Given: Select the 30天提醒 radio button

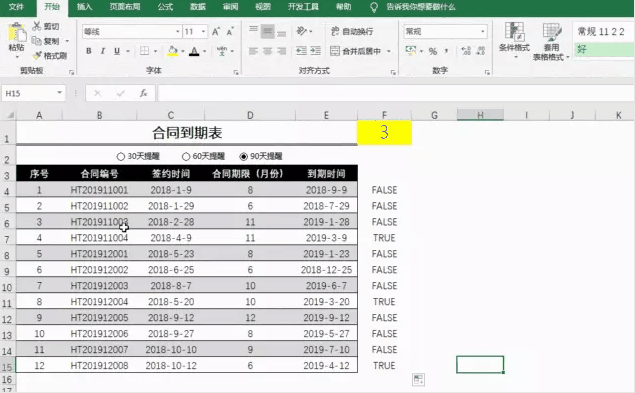Looking at the screenshot, I should tap(120, 156).
